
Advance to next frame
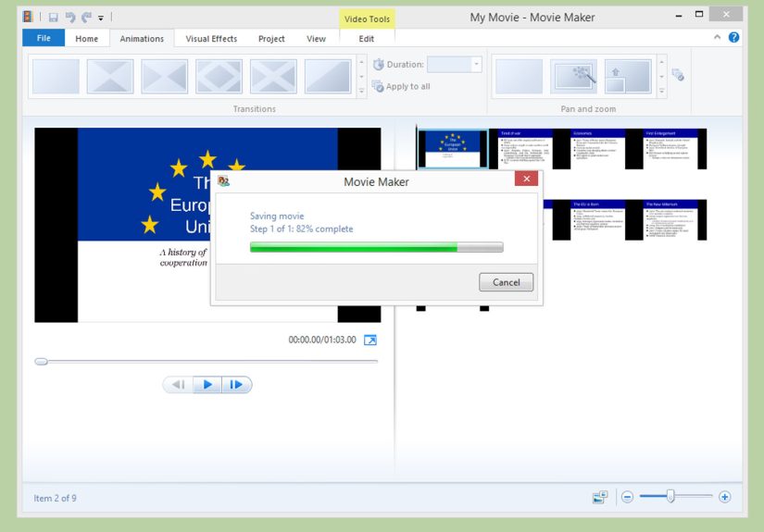click(237, 385)
